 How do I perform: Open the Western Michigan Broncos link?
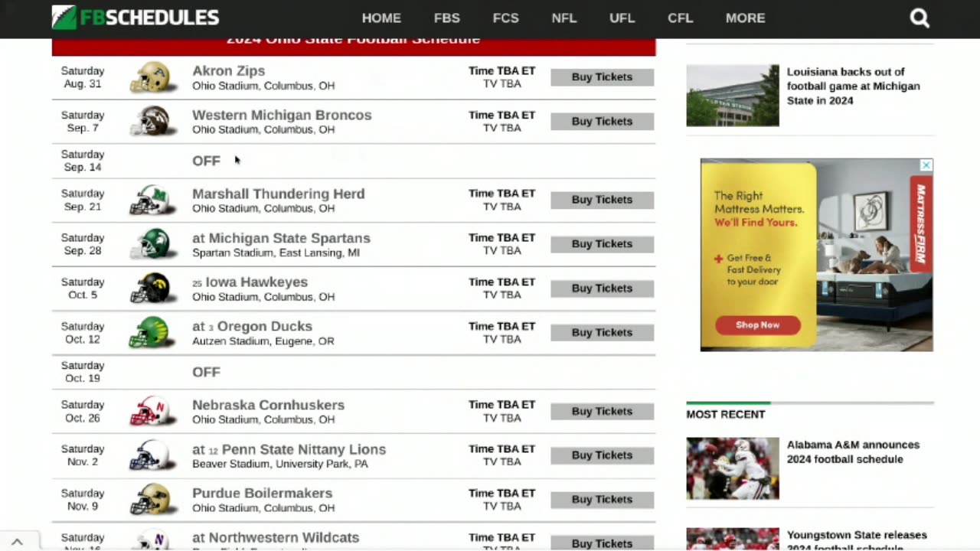point(282,115)
